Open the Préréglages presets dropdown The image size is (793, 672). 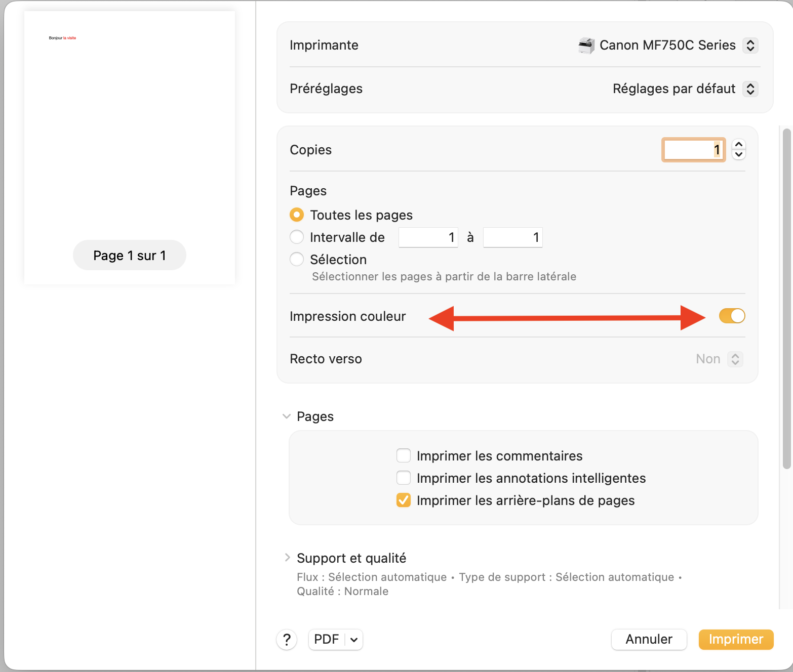pyautogui.click(x=750, y=89)
